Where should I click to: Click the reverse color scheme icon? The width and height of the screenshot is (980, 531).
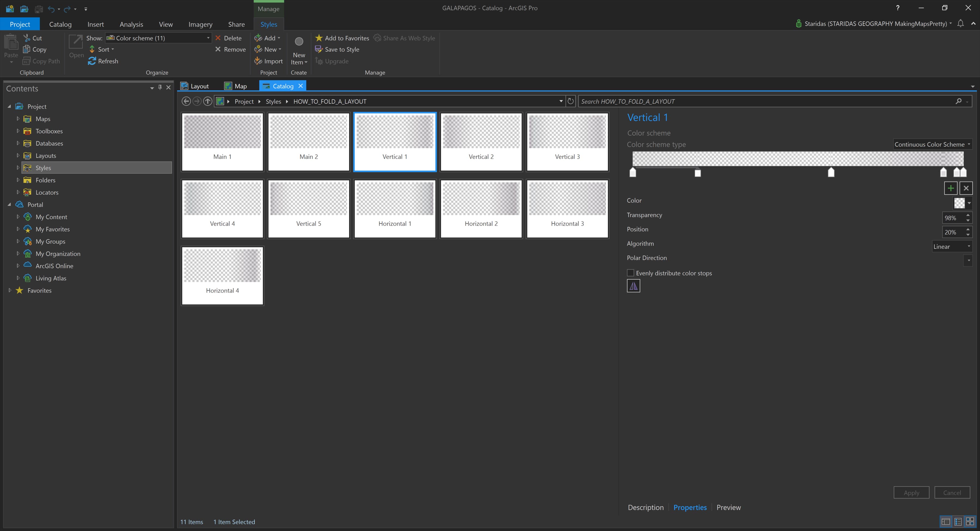pos(634,286)
